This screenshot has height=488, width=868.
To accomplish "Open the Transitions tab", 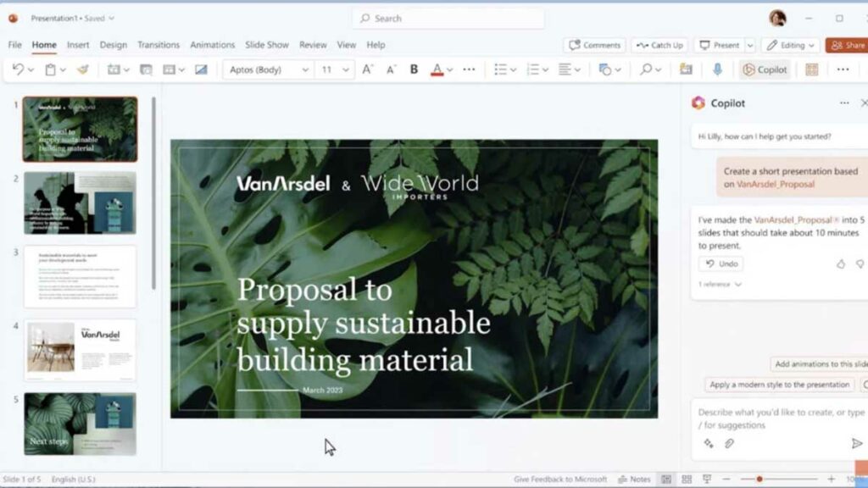I will coord(159,45).
